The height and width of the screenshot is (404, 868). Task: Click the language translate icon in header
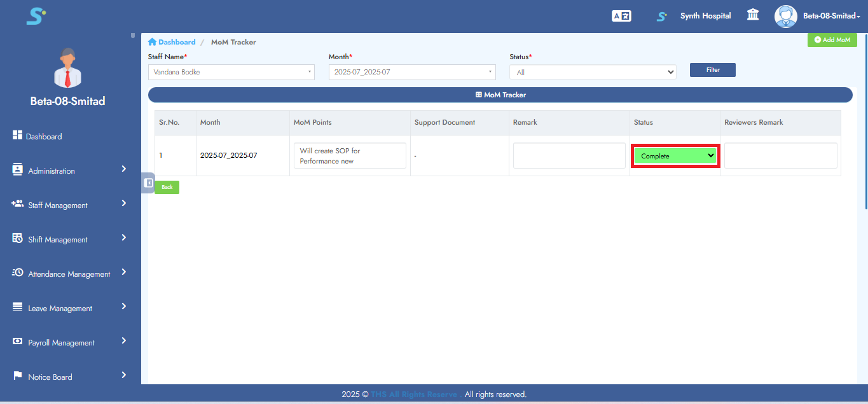(621, 17)
